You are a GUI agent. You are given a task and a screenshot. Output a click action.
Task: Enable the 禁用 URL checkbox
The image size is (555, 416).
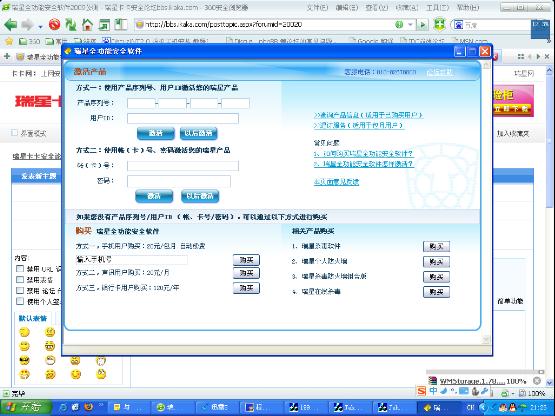pyautogui.click(x=20, y=269)
